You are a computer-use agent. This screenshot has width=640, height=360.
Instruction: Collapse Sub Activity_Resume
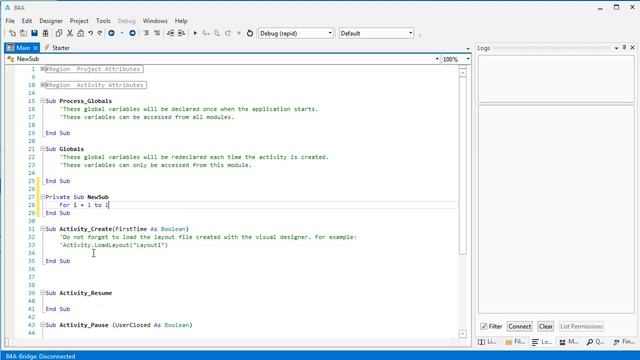42,293
